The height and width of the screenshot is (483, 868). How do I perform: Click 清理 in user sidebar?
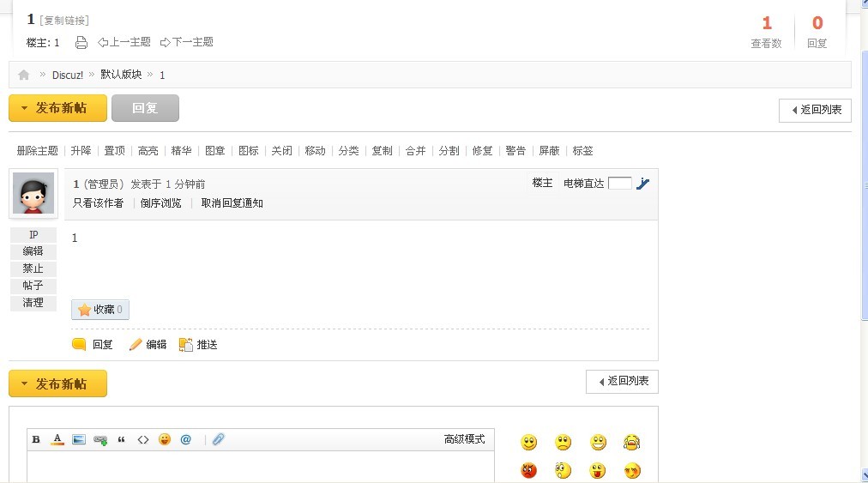[33, 303]
